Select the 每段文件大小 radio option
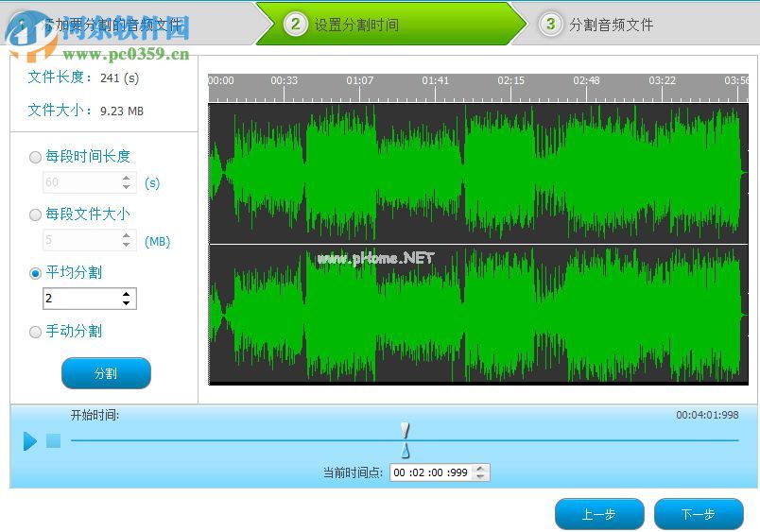760x532 pixels. click(x=35, y=215)
